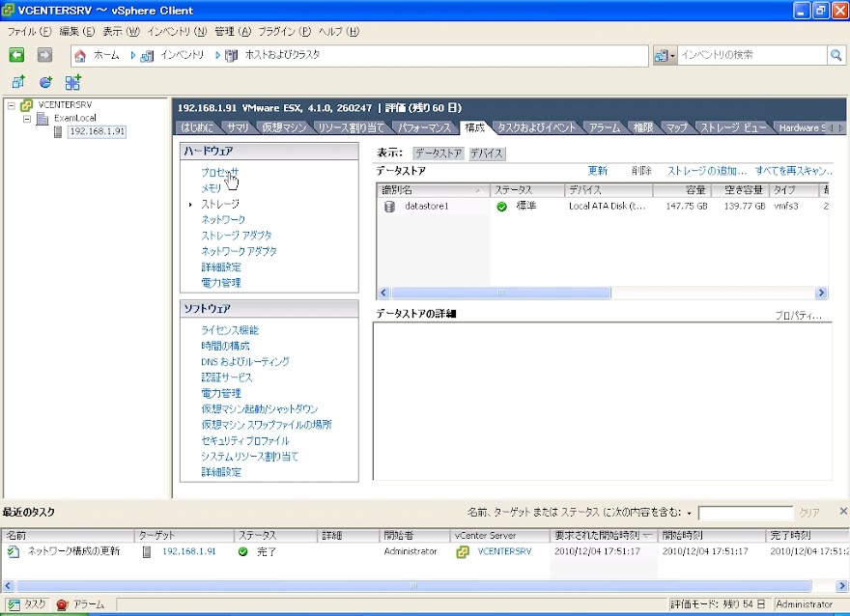Click the datastore list horizontal scrollbar thumb

tap(501, 293)
